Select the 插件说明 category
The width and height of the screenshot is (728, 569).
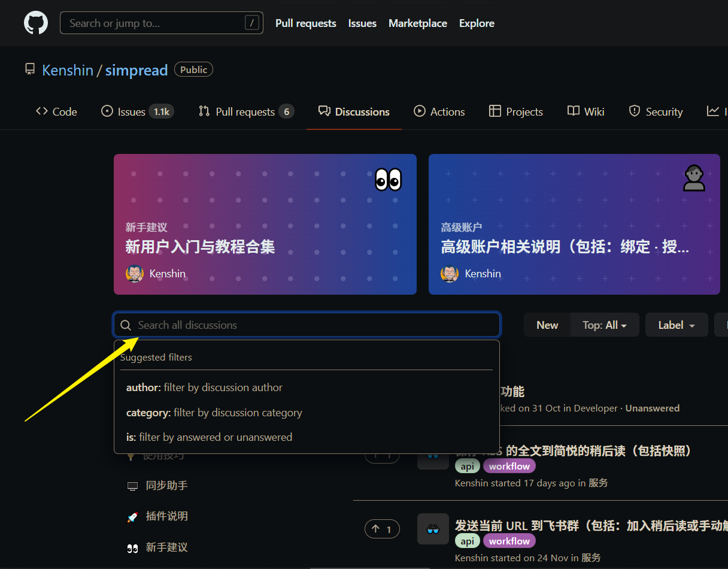coord(157,516)
